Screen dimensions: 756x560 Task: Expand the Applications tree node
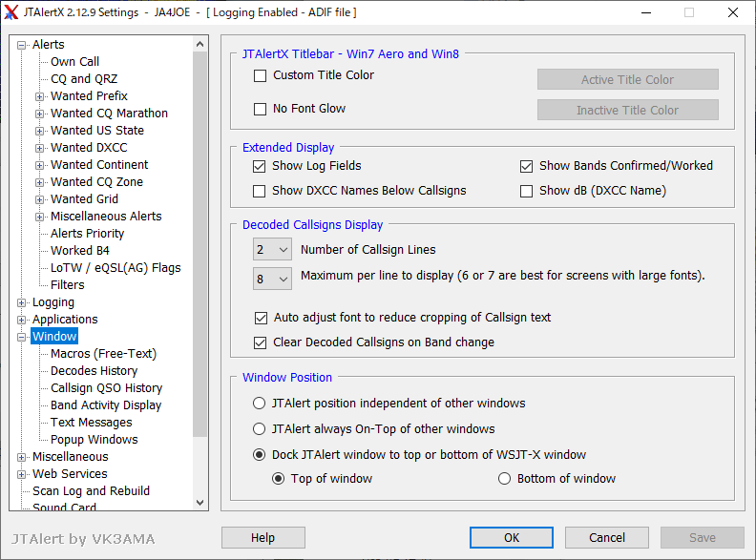click(x=21, y=320)
